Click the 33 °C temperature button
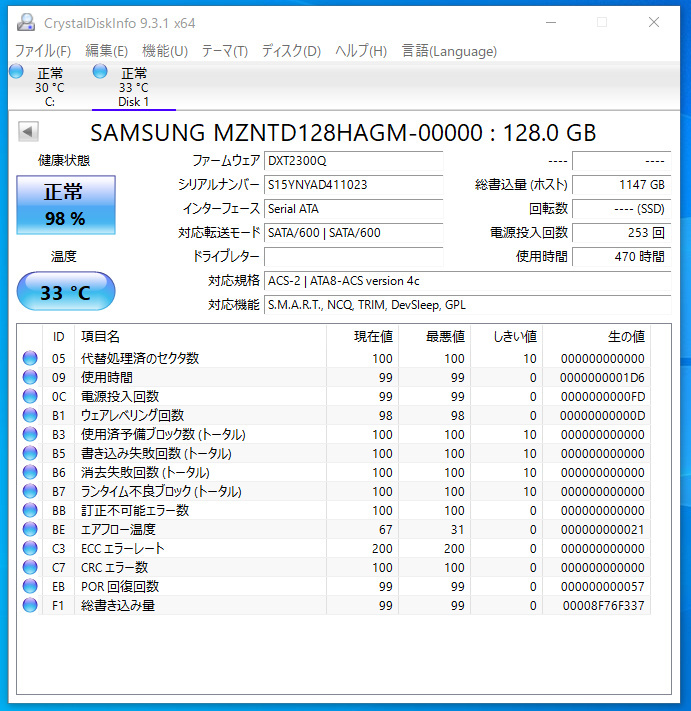 (x=66, y=291)
